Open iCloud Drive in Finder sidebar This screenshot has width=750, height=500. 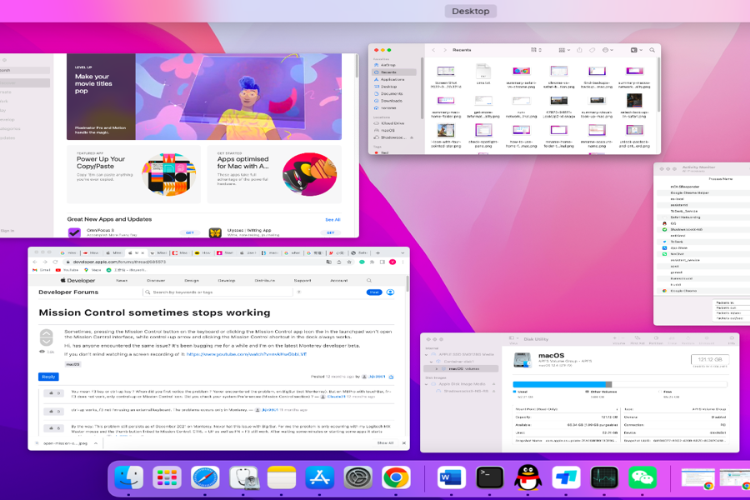tap(392, 123)
